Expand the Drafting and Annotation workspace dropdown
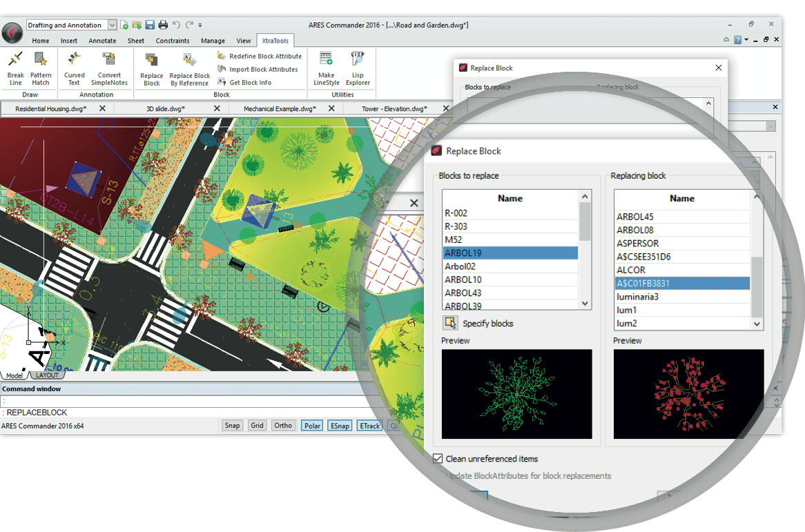Viewport: 805px width, 532px height. [x=112, y=26]
